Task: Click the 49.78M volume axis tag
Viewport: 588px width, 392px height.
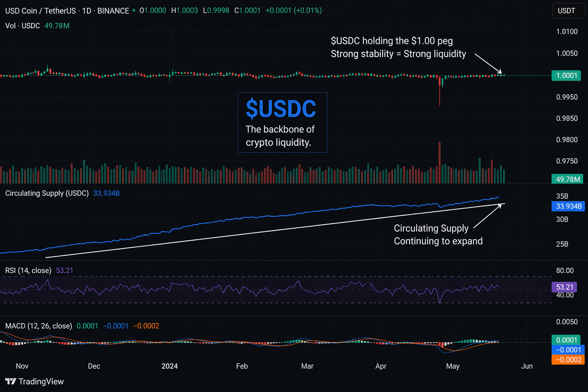Action: click(x=568, y=179)
